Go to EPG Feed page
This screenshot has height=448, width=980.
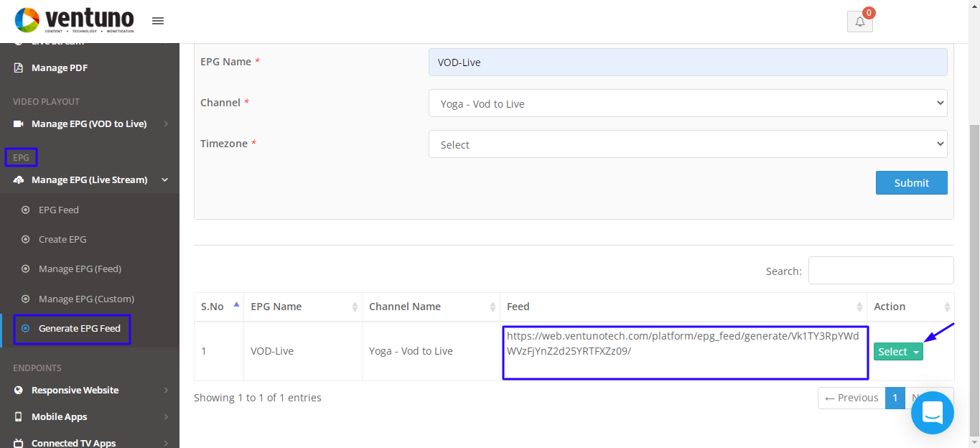click(59, 210)
